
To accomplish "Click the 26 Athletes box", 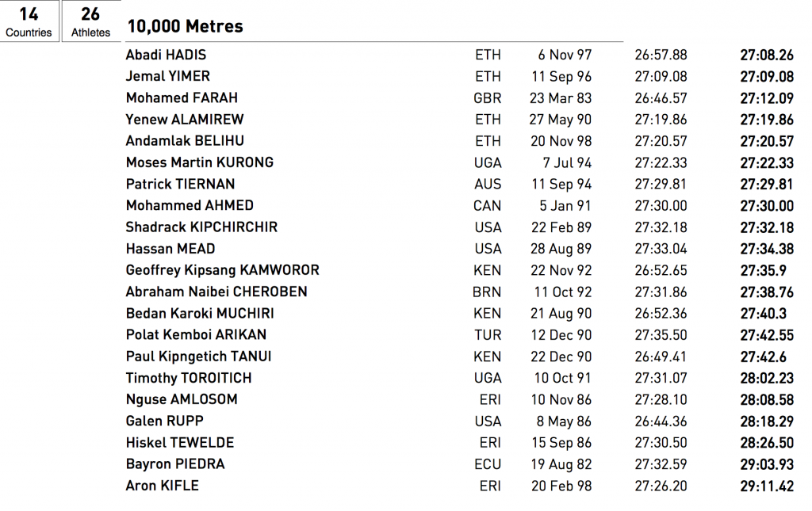I will (91, 21).
